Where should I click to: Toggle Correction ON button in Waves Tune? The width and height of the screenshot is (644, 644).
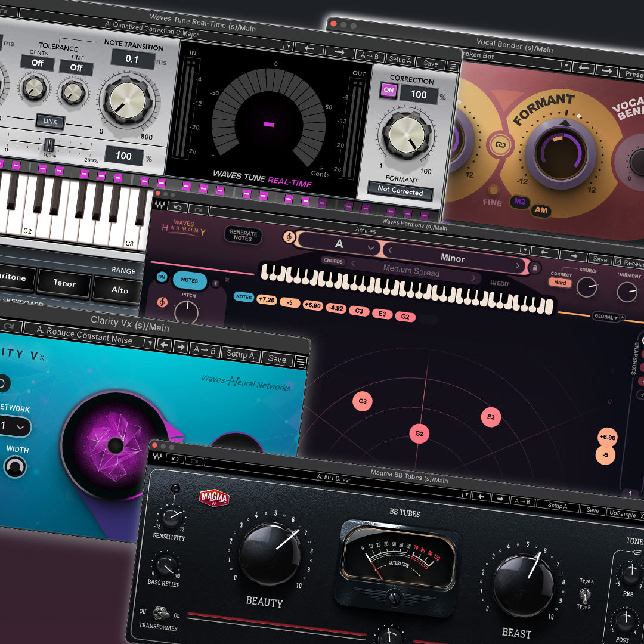pyautogui.click(x=389, y=91)
